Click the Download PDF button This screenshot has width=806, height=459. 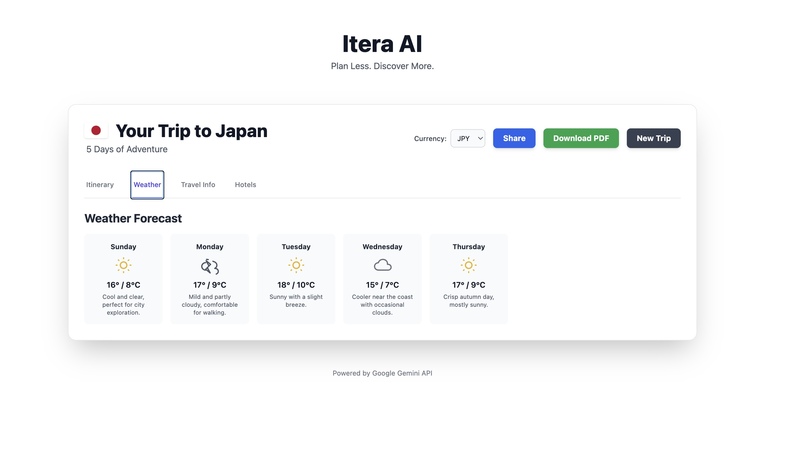pos(581,138)
